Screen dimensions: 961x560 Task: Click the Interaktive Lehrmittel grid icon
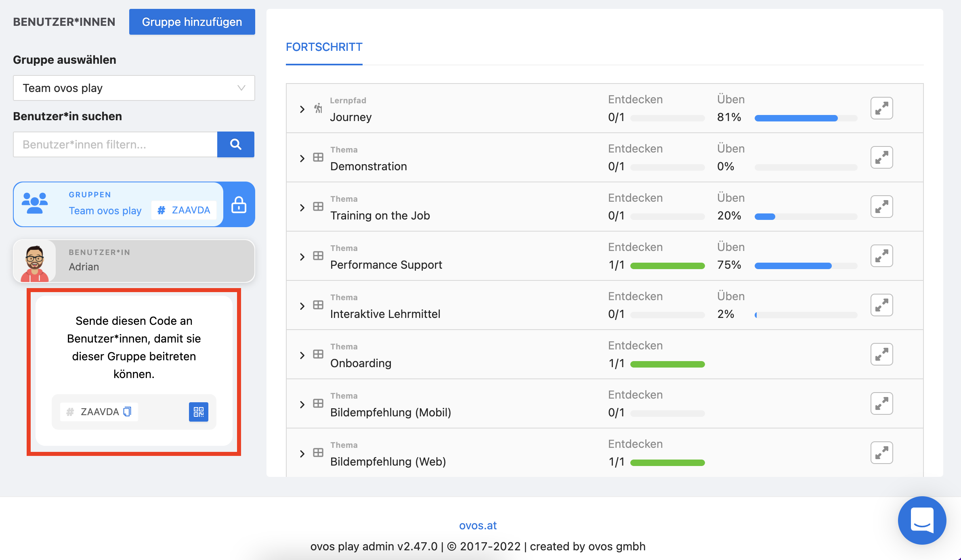[318, 305]
